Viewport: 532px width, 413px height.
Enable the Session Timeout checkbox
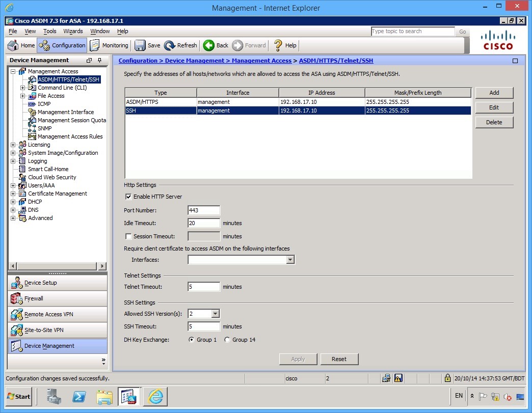128,236
